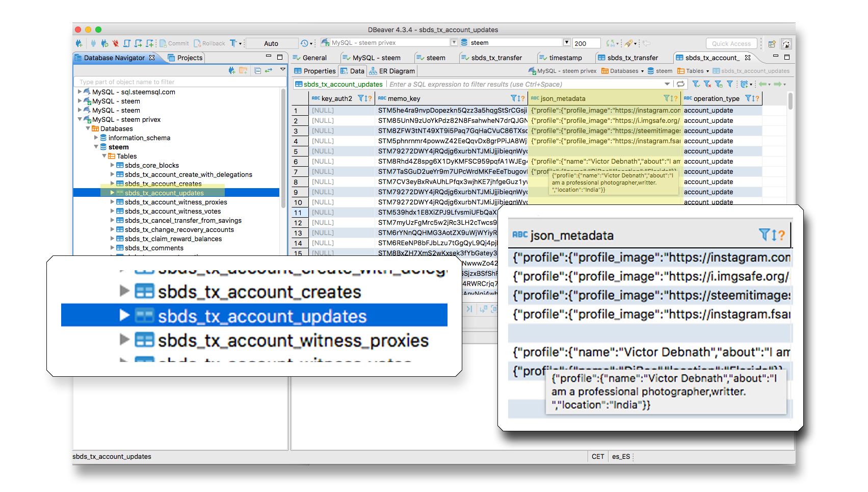Select sbds_tx_account_witness_votes table in tree
This screenshot has width=868, height=492.
coord(173,211)
